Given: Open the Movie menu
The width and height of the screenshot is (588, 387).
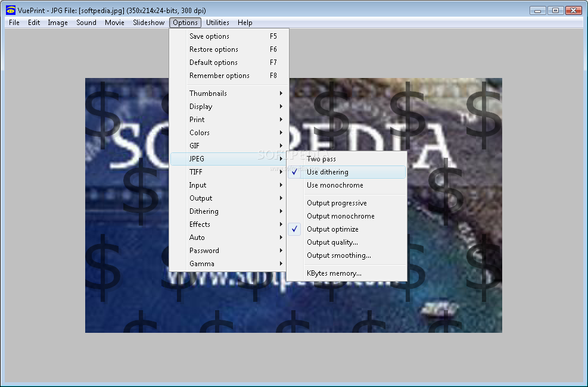Looking at the screenshot, I should [x=114, y=23].
